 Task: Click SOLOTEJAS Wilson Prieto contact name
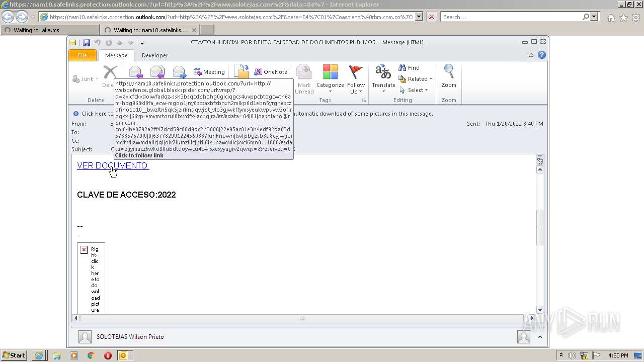130,337
